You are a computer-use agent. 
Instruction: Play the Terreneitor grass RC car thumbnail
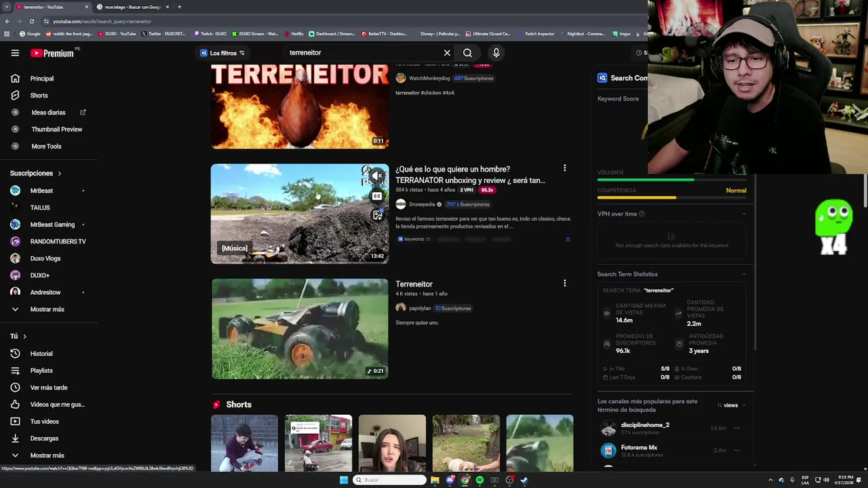click(x=300, y=329)
